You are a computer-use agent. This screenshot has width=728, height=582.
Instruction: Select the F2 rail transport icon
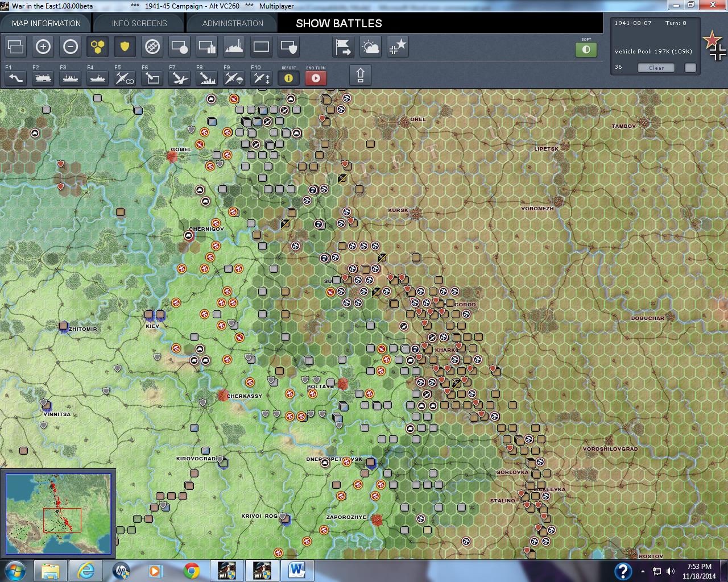[x=43, y=78]
